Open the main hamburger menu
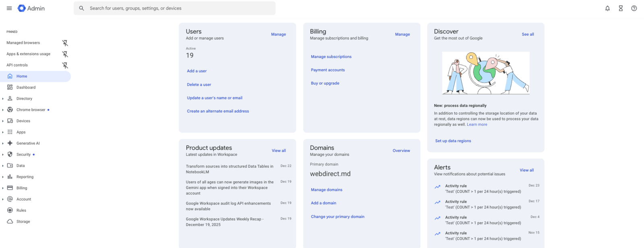This screenshot has height=248, width=644. [x=9, y=8]
